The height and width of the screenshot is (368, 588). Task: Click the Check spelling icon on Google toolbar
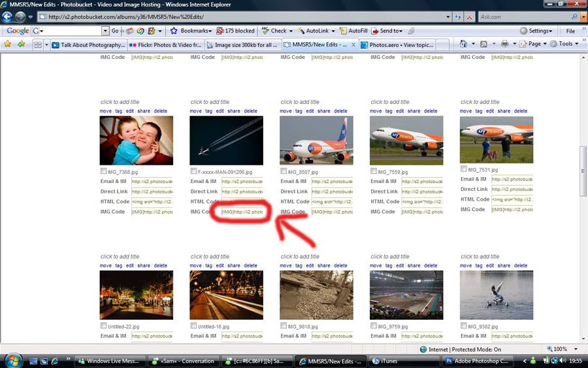pos(265,30)
